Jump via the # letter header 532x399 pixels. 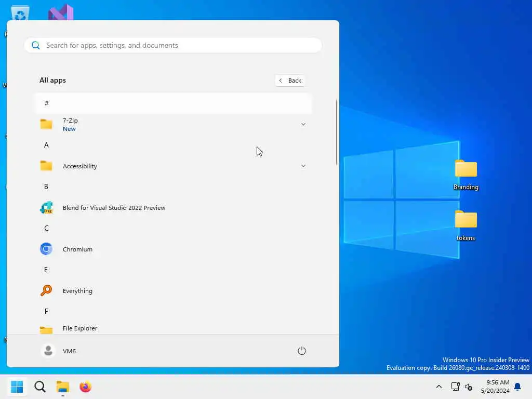(173, 103)
